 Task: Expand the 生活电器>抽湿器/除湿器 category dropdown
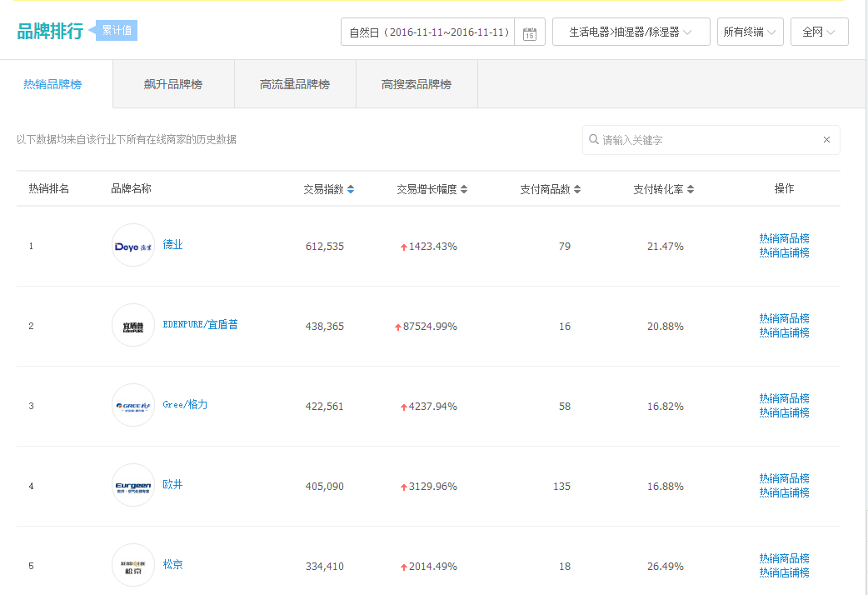point(631,32)
